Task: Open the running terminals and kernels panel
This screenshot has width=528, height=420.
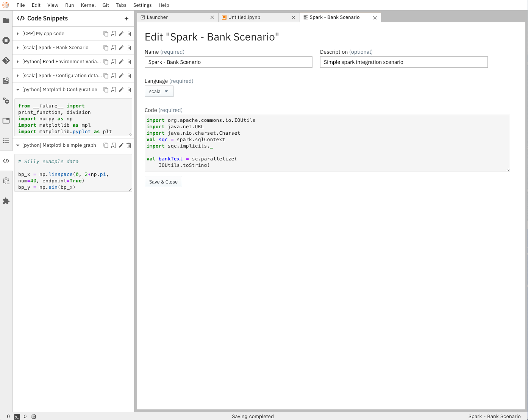Action: (6, 40)
